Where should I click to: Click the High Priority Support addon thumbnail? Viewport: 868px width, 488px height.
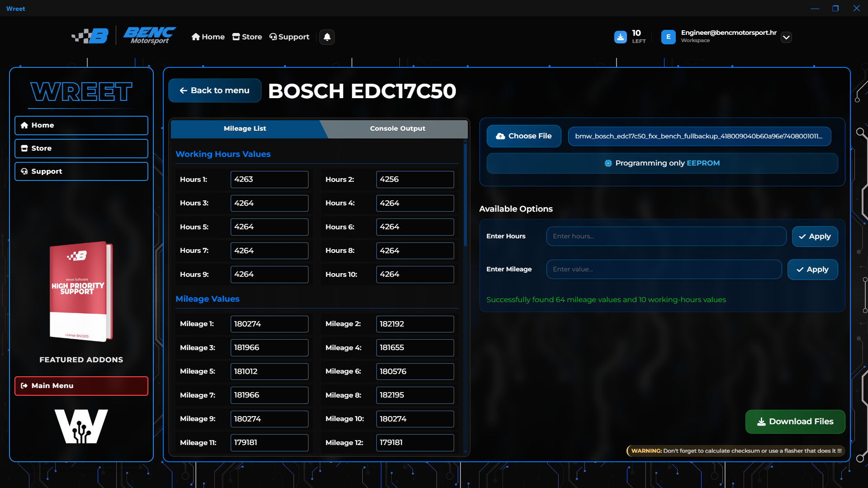(81, 292)
